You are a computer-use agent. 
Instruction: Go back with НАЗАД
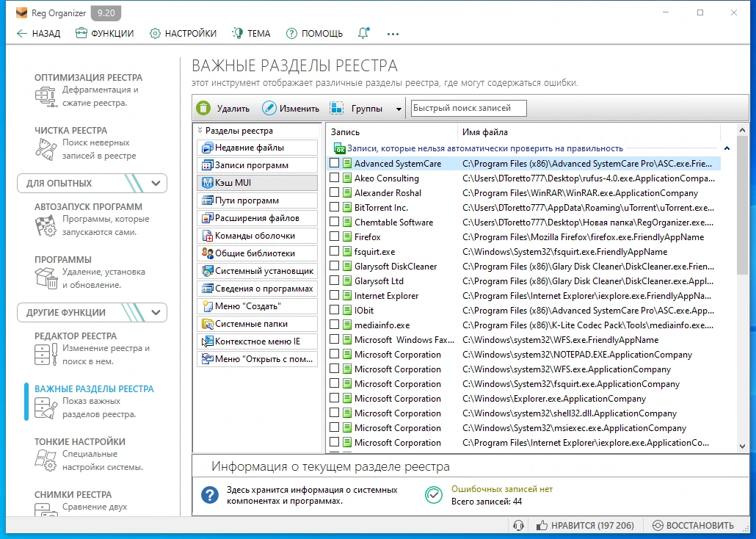(x=39, y=33)
